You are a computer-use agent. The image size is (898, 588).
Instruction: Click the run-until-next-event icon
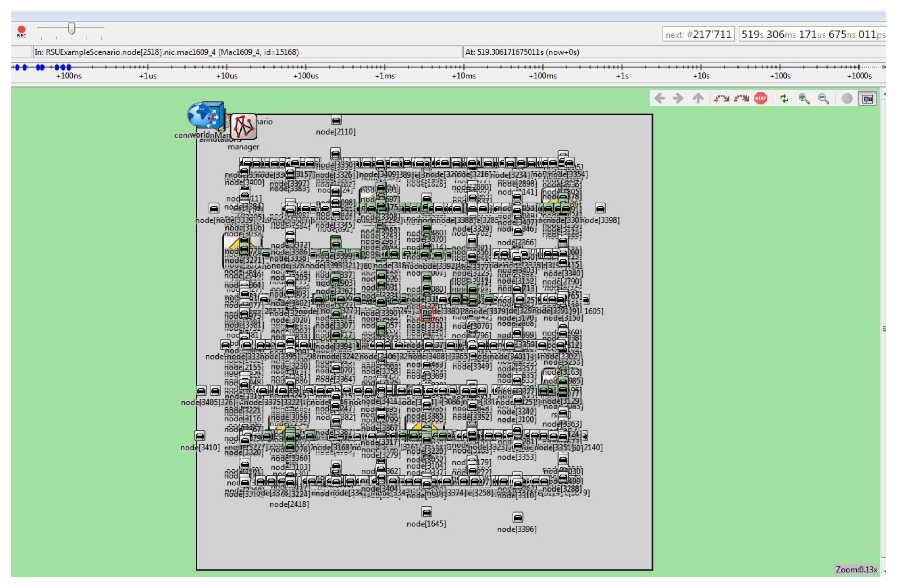721,98
